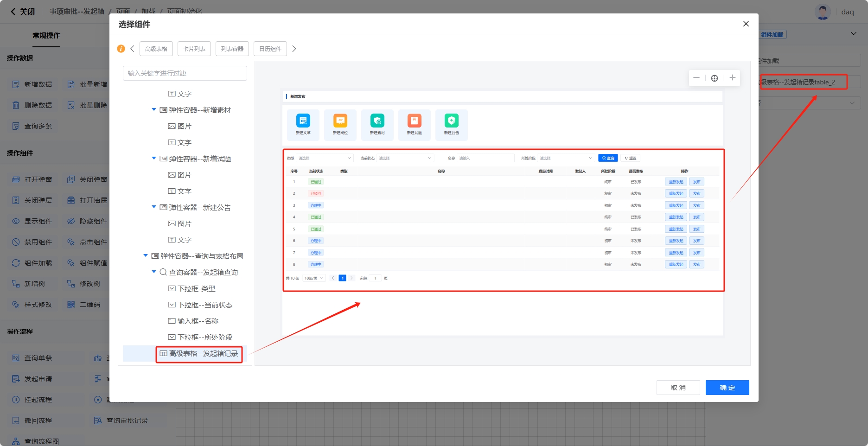Zoom out preview with minus icon
The image size is (868, 446).
click(x=696, y=78)
